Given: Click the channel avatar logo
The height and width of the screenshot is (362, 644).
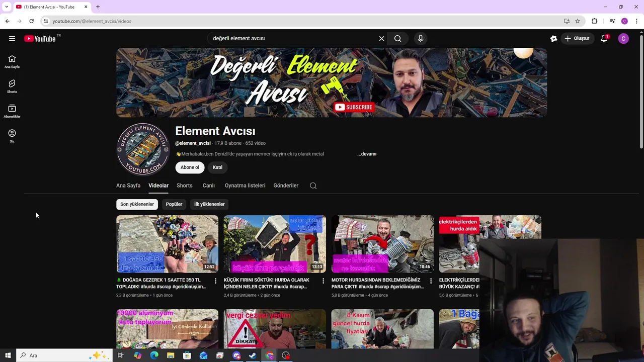Looking at the screenshot, I should 143,149.
